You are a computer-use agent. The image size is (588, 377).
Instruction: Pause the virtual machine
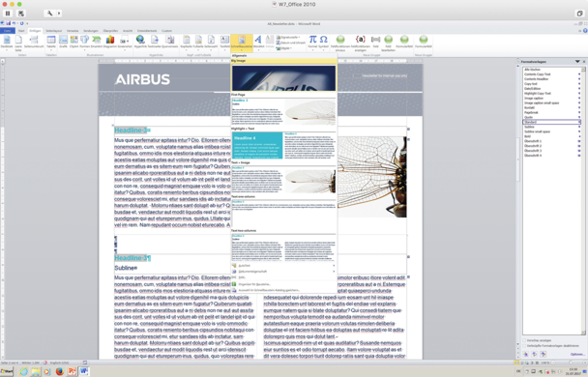8,14
